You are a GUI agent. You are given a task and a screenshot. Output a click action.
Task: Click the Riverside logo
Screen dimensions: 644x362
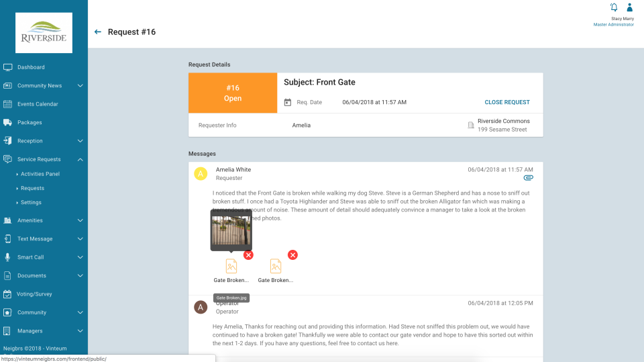pos(44,33)
